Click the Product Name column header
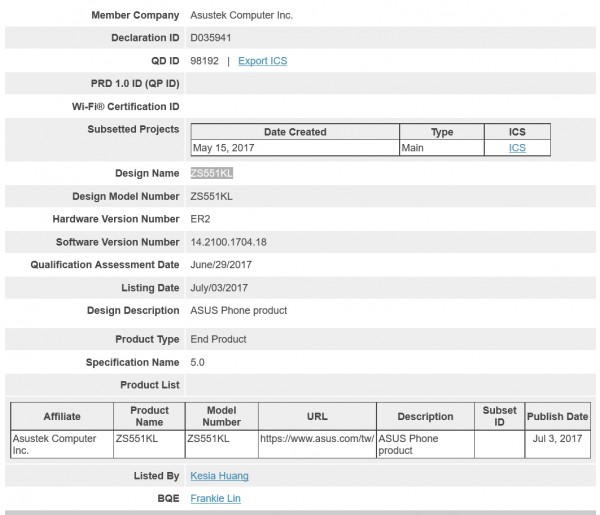This screenshot has width=600, height=515. 149,416
